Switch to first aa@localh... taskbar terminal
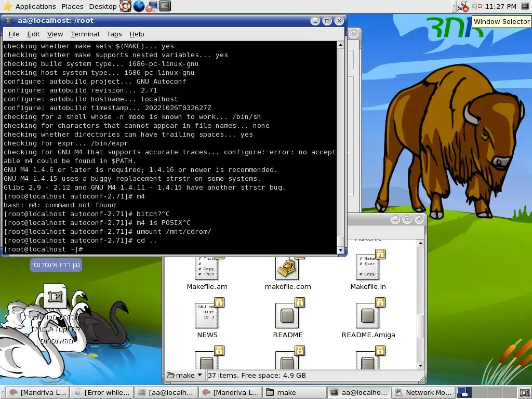Viewport: 532px width, 399px height. [x=166, y=393]
